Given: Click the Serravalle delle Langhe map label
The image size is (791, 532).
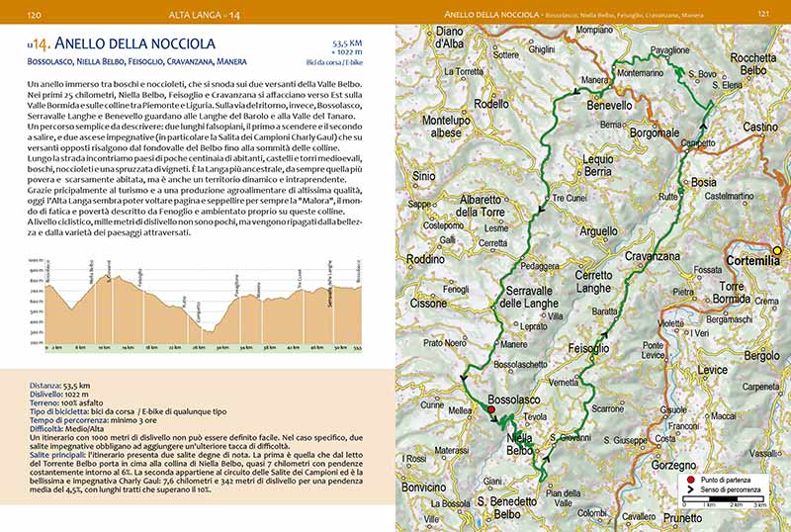Looking at the screenshot, I should [x=529, y=298].
